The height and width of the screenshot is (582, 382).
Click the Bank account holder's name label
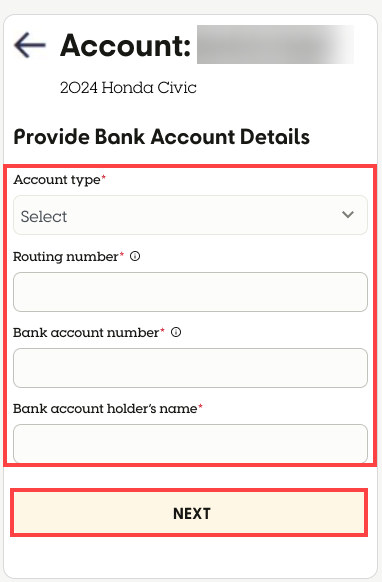105,409
